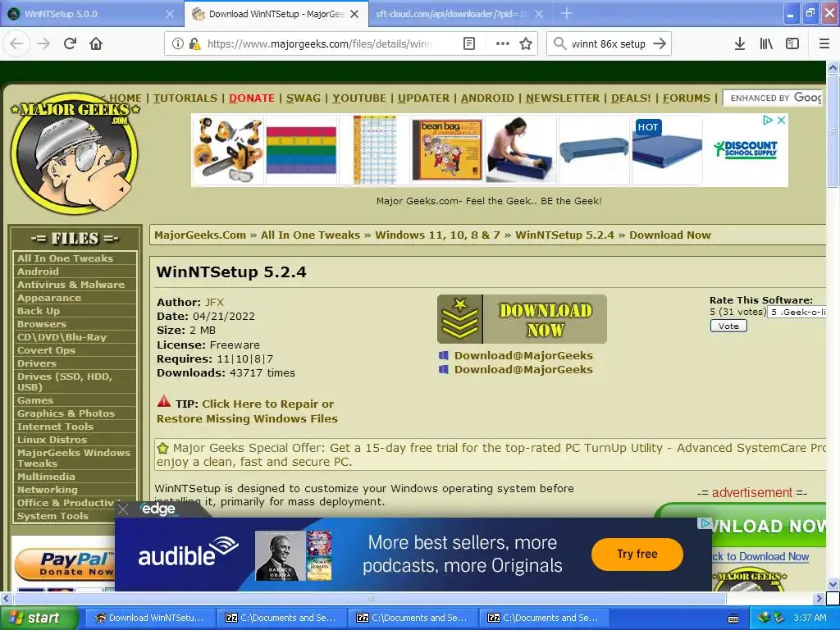This screenshot has width=840, height=630.
Task: Click Try free on audible ad
Action: (637, 554)
